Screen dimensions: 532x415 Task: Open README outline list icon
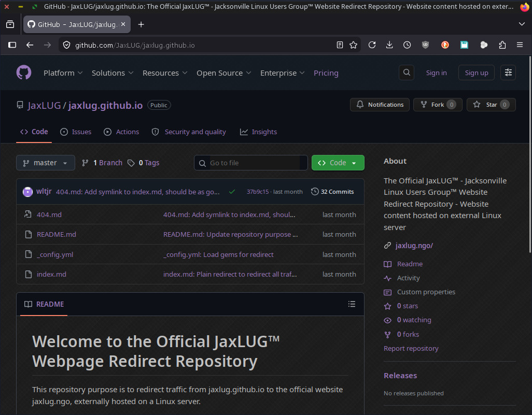click(352, 304)
